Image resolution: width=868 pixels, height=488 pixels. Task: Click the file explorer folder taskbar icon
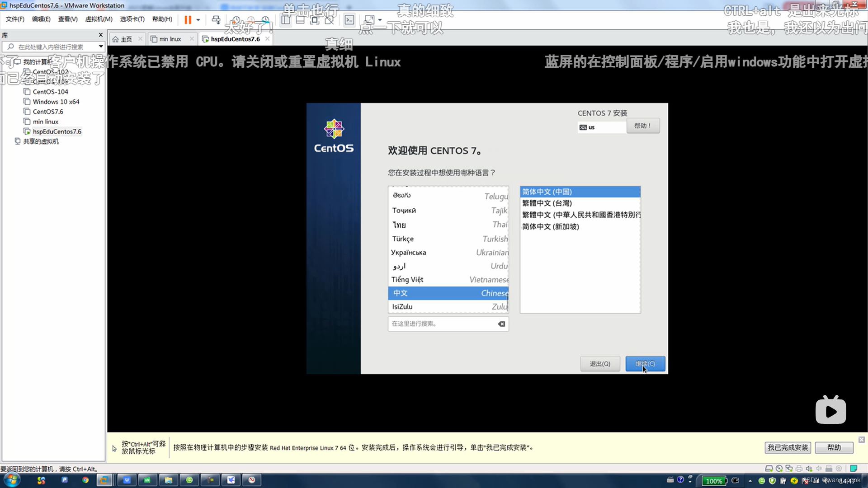pos(168,480)
